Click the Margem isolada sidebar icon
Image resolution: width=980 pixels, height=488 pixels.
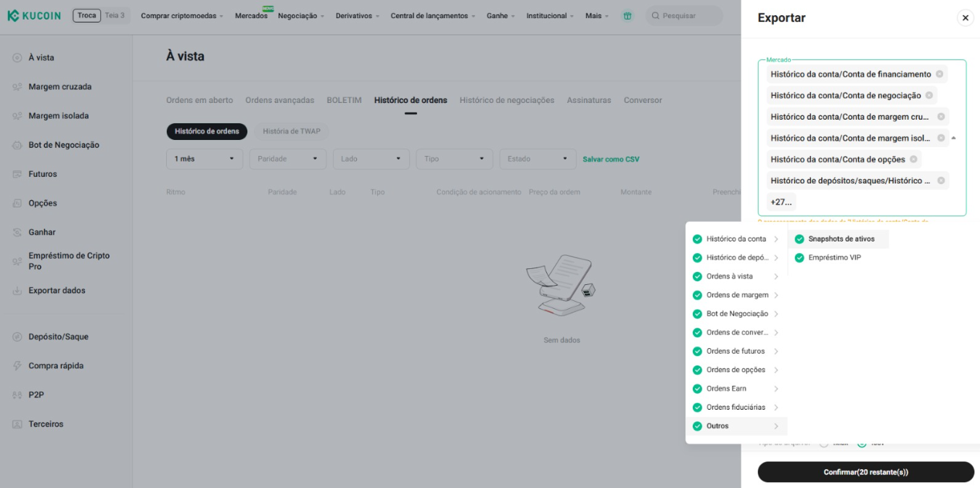point(17,116)
